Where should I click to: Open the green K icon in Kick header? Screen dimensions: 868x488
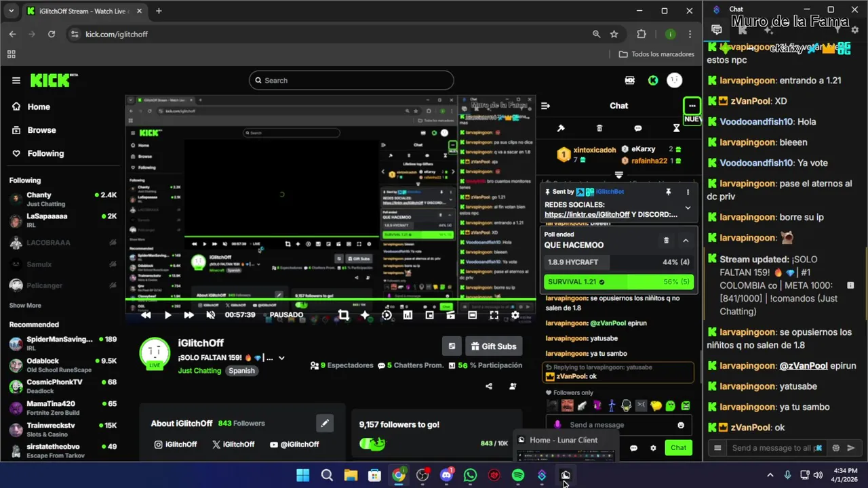(652, 81)
